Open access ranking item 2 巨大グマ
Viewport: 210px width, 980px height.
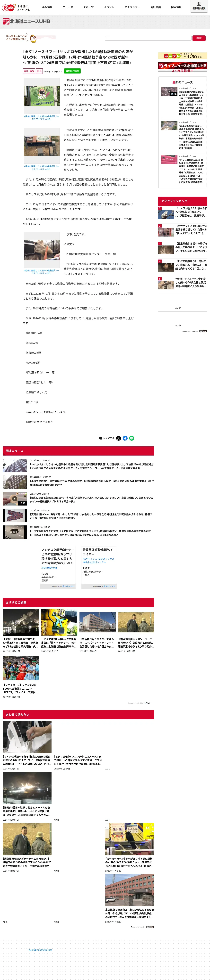183,230
